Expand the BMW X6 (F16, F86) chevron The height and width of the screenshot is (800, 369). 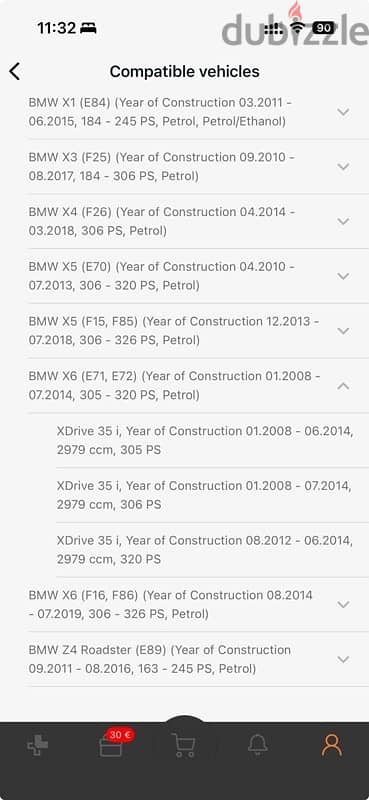coord(343,605)
